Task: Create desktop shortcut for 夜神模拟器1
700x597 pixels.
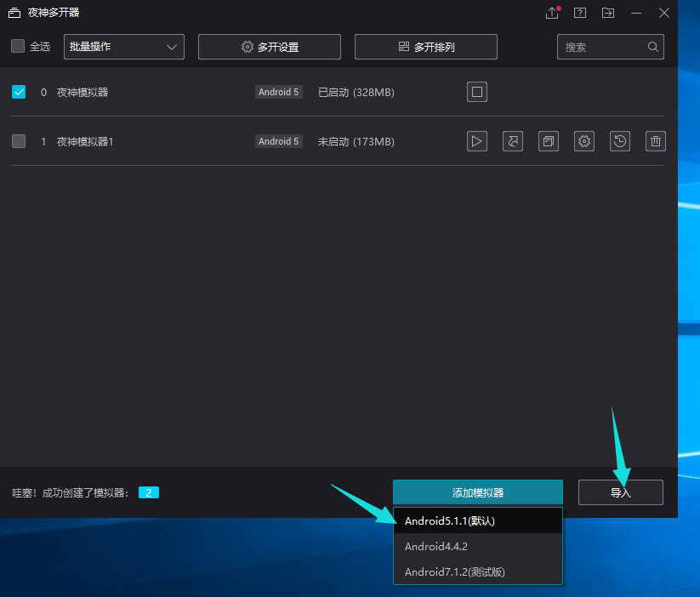Action: (513, 141)
